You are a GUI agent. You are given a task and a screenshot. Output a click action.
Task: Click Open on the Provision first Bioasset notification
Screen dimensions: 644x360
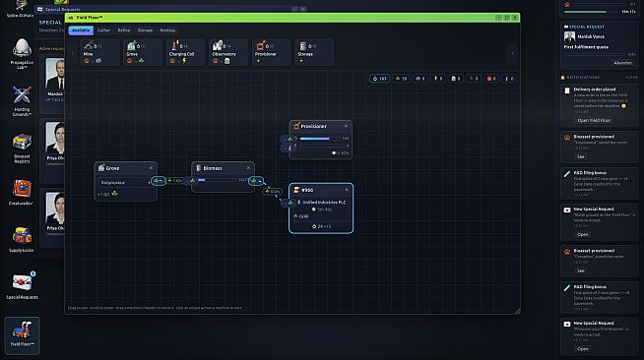click(582, 349)
